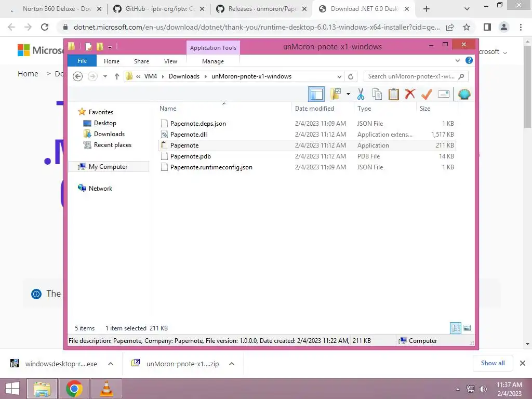Click the Explorer help question mark icon
Screen dimensions: 532x399
(469, 60)
